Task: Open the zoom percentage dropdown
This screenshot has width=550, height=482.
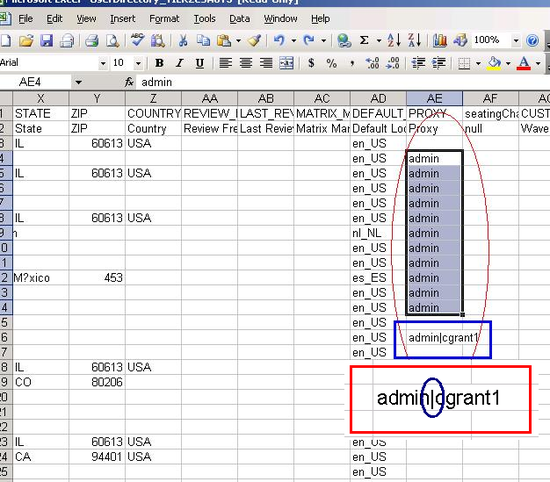Action: point(516,41)
